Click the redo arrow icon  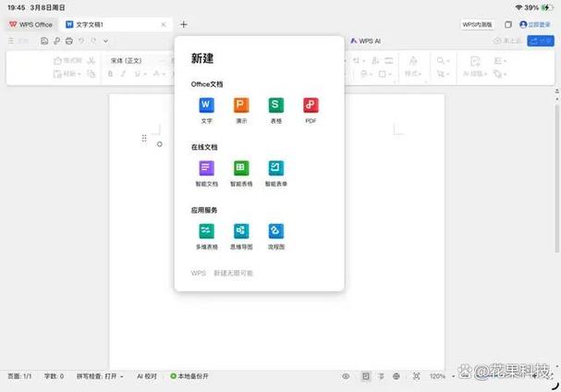(x=93, y=41)
